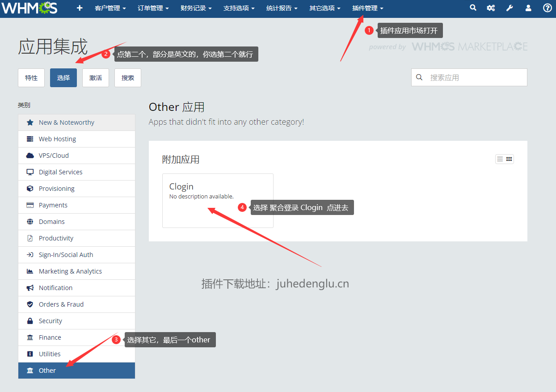Viewport: 556px width, 392px height.
Task: Open the system settings gears icon
Action: click(x=491, y=8)
